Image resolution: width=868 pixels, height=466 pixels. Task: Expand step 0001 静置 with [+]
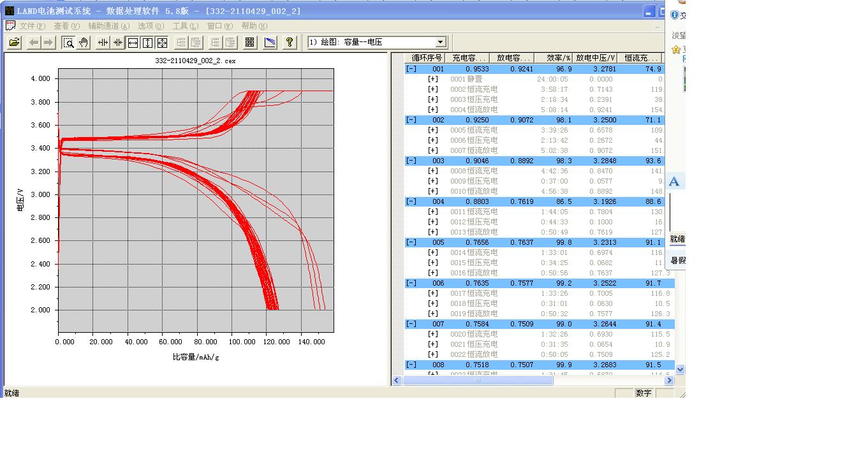[x=433, y=79]
